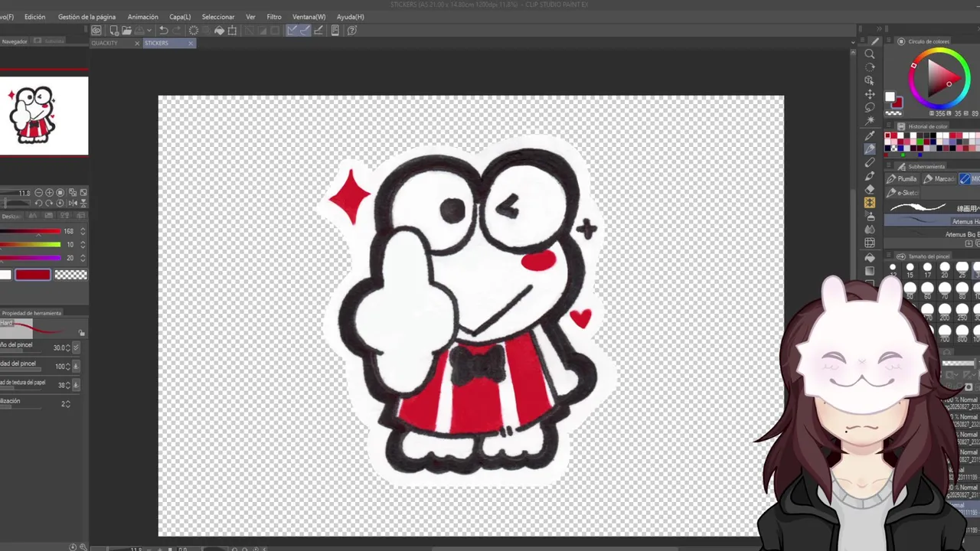
Task: Zoom in in Navigator panel
Action: 50,193
